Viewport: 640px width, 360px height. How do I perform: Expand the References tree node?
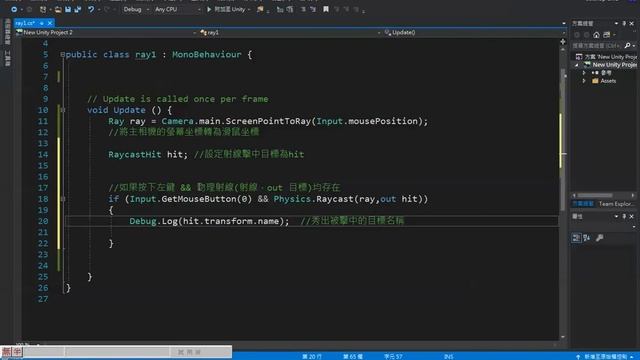click(584, 73)
